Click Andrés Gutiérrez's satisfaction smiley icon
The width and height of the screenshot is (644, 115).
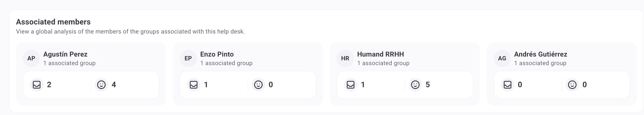coord(572,85)
